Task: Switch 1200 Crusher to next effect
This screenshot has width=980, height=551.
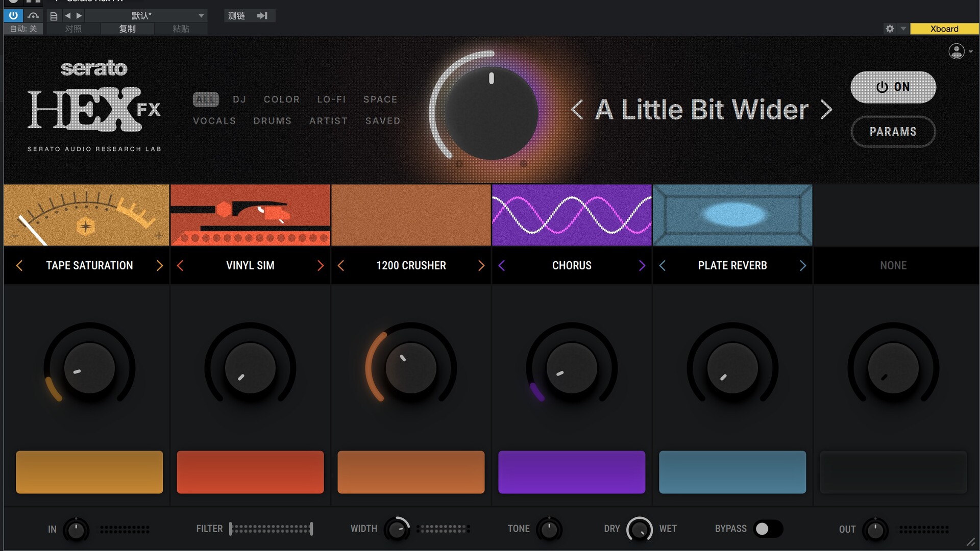Action: 481,265
